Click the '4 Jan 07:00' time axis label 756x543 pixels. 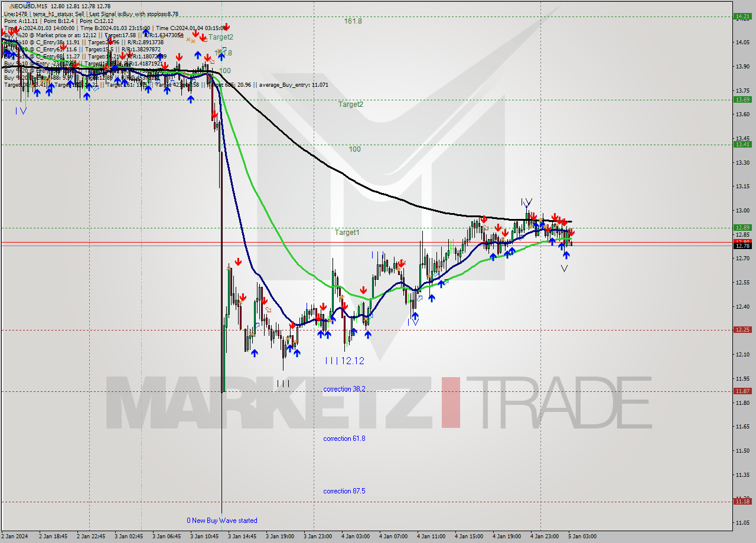click(x=395, y=537)
